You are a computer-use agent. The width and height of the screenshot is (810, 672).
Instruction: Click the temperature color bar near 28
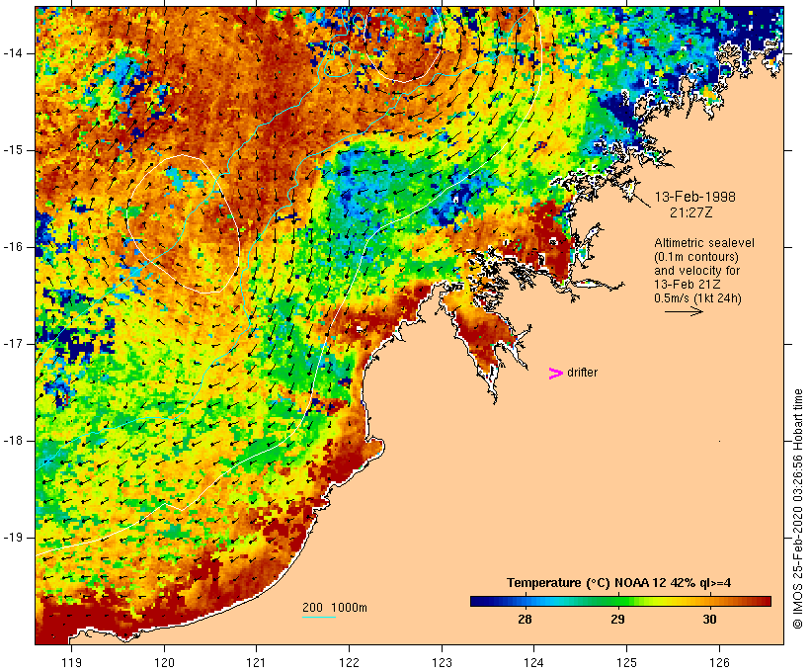coord(525,601)
